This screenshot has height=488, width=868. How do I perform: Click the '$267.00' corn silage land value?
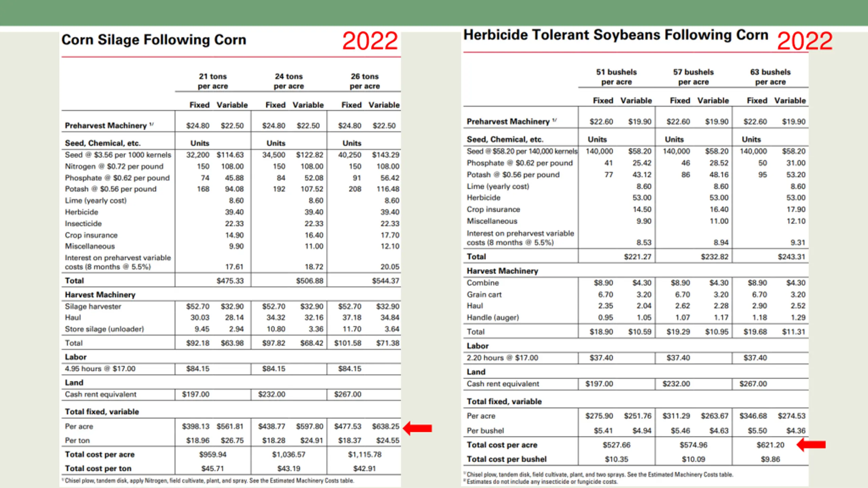[x=348, y=394]
